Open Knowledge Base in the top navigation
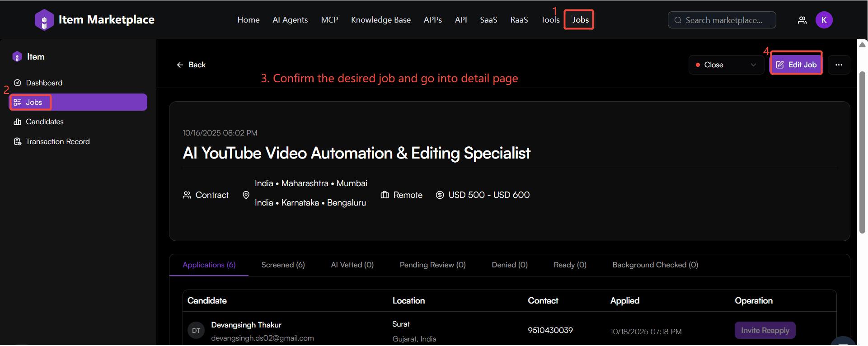Viewport: 868px width, 346px height. tap(380, 20)
